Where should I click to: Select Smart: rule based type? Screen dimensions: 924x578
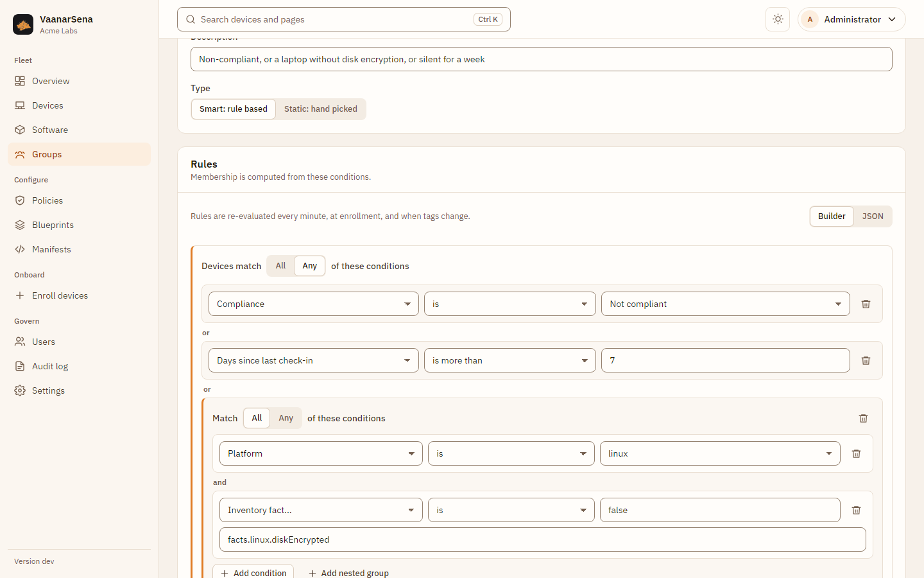point(234,109)
